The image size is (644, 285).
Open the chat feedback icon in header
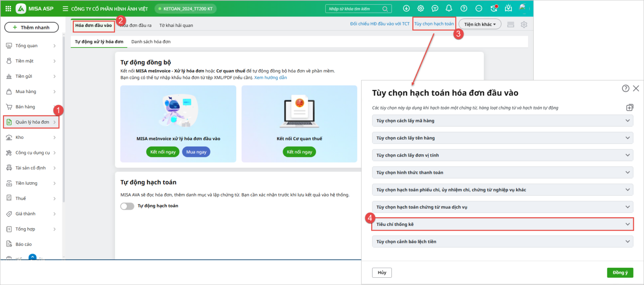coord(435,8)
